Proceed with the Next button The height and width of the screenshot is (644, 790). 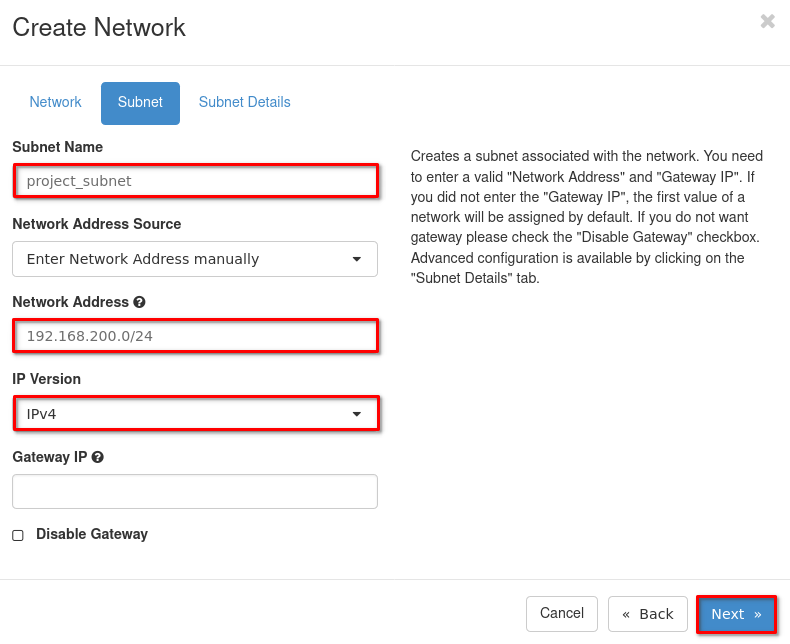[x=736, y=614]
